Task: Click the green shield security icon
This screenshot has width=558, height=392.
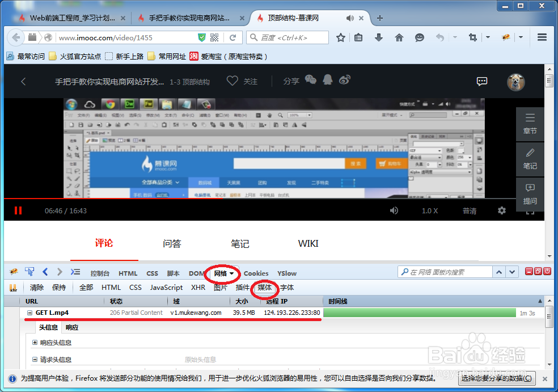Action: [x=202, y=38]
